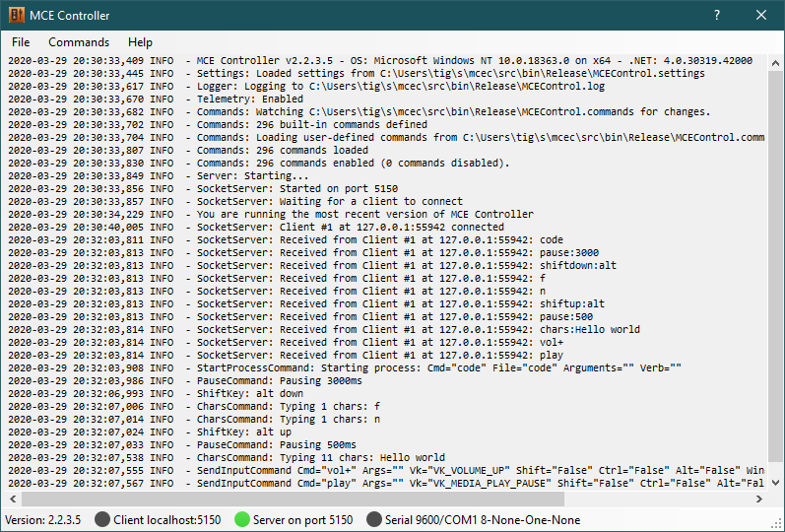Screen dimensions: 785x532
Task: Click the 'Server on port 5150' status label
Action: click(303, 520)
